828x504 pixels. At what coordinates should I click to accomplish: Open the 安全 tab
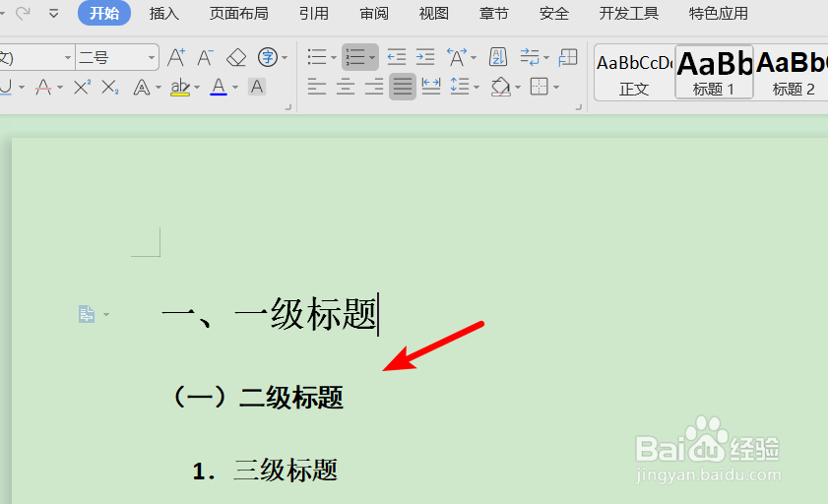coord(554,13)
